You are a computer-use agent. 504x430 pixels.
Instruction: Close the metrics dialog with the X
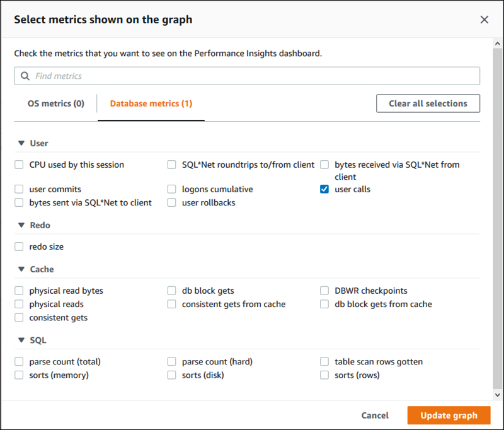pos(484,20)
